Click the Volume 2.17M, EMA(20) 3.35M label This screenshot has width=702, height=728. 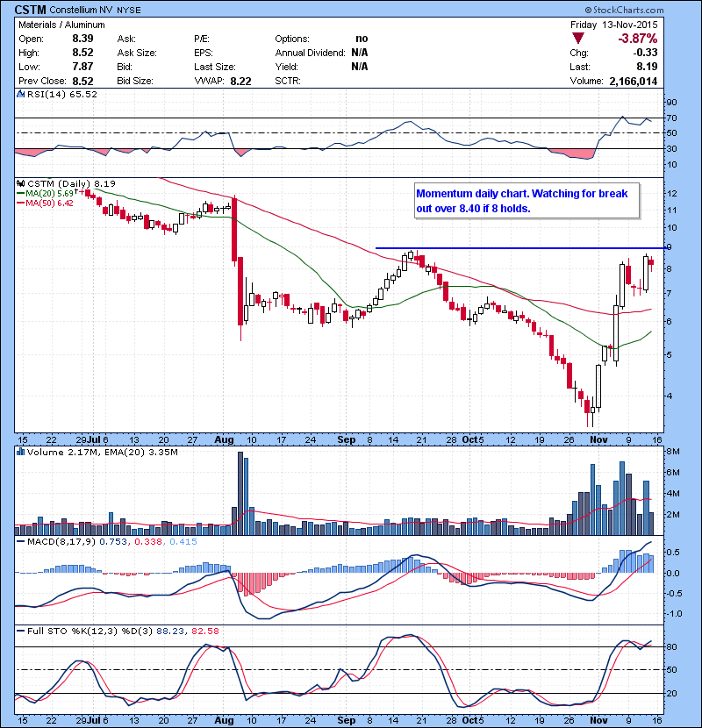(x=102, y=452)
